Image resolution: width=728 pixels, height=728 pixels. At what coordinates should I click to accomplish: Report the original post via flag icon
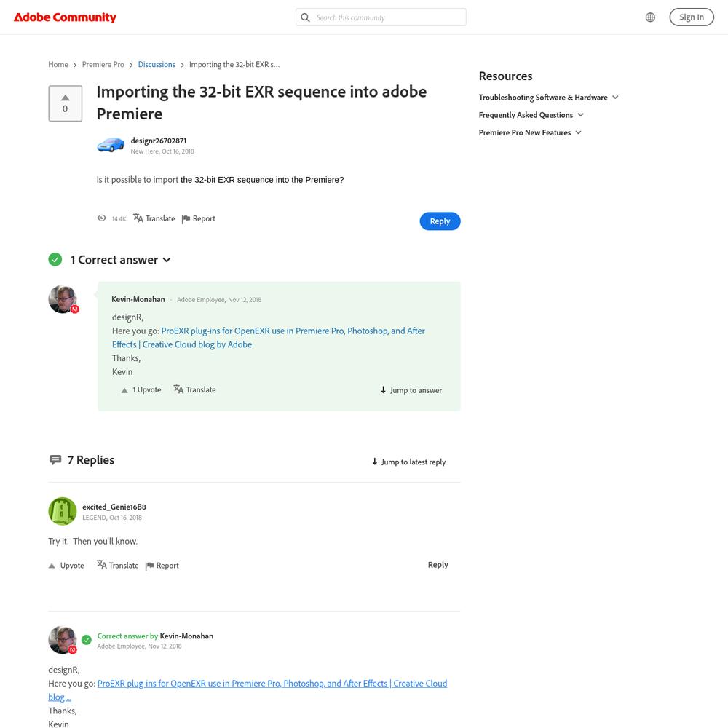(x=186, y=218)
